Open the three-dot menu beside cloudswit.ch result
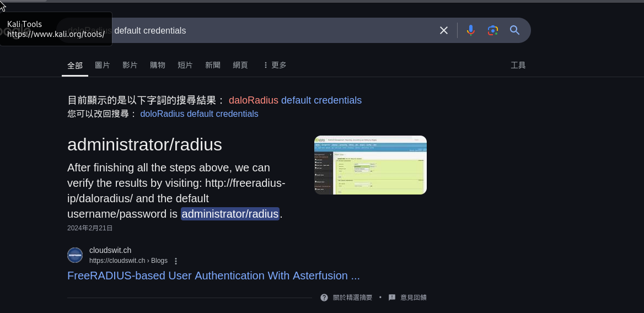This screenshot has height=313, width=644. (x=176, y=261)
